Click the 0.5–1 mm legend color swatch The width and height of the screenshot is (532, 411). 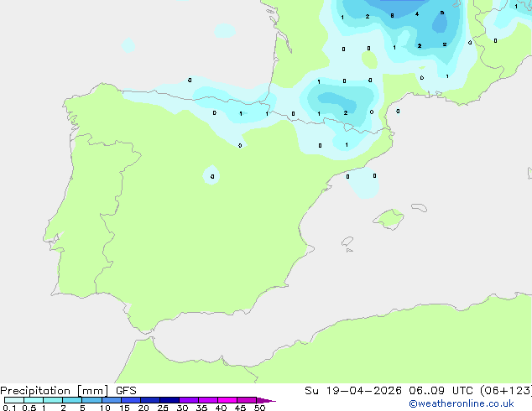click(x=34, y=400)
